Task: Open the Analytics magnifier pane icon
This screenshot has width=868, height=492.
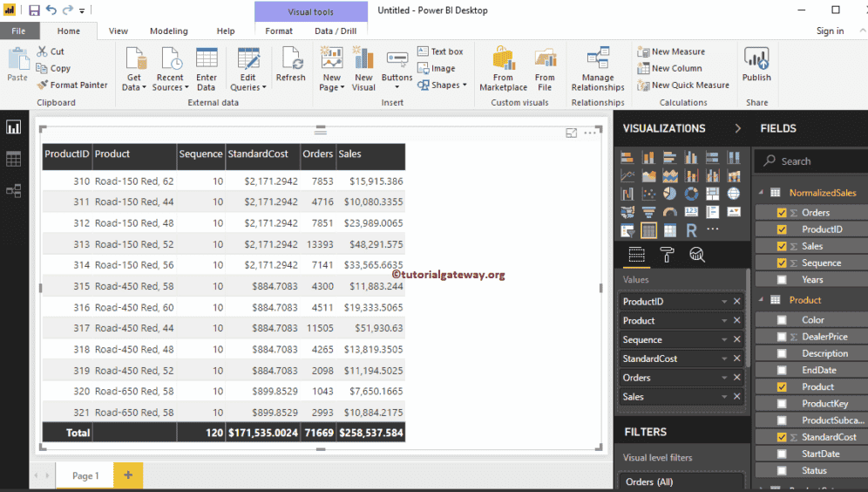Action: pyautogui.click(x=697, y=255)
